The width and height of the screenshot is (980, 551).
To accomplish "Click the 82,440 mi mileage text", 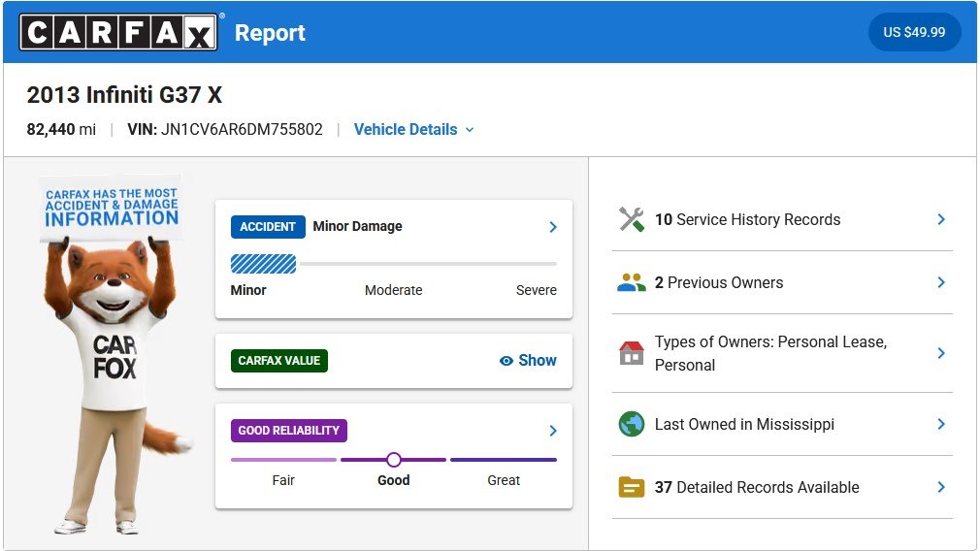I will pyautogui.click(x=61, y=129).
